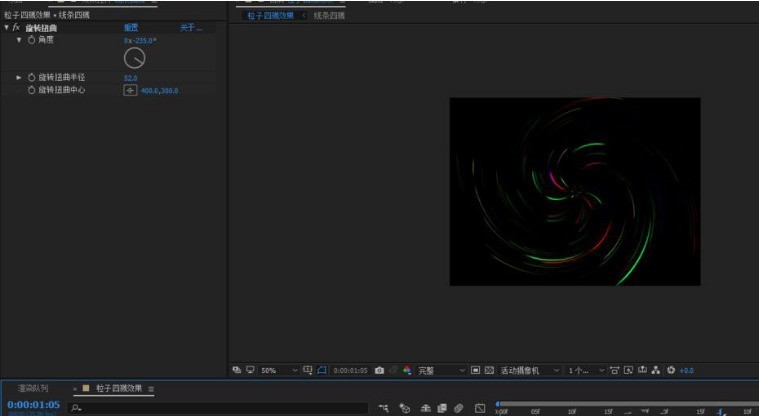The width and height of the screenshot is (759, 416).
Task: Click viewer timecode 0:00:01:05
Action: (350, 370)
